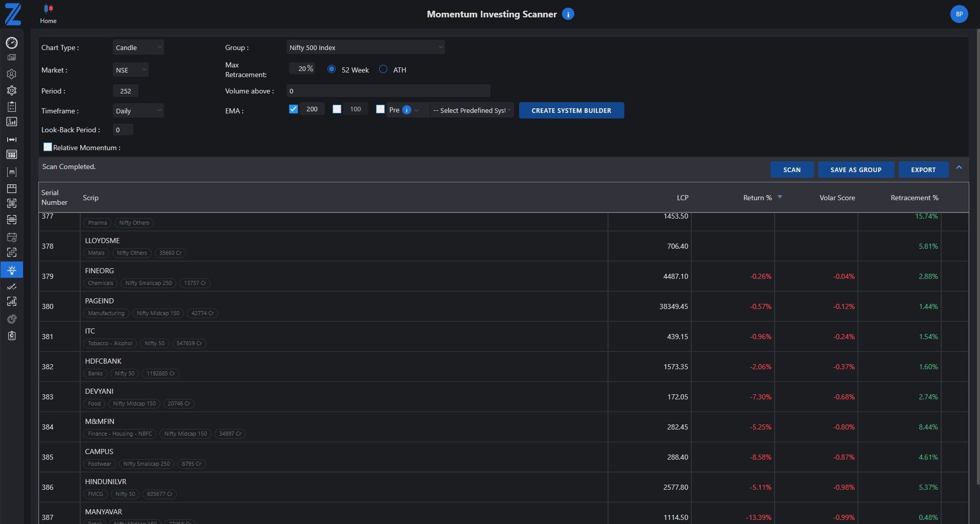Click the clipboard coin icon at sidebar bottom
Viewport: 980px width, 524px height.
(12, 336)
